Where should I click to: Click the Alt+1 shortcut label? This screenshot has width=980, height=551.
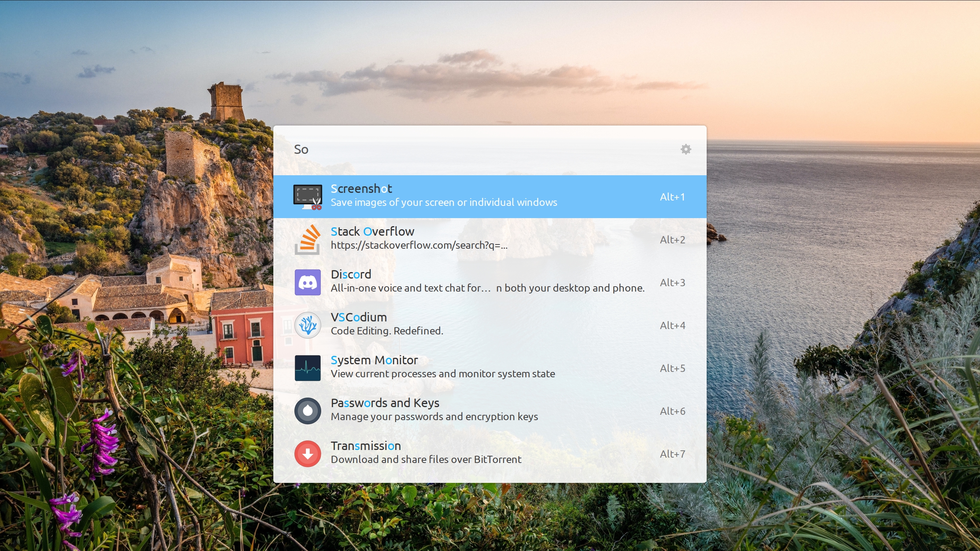[673, 197]
